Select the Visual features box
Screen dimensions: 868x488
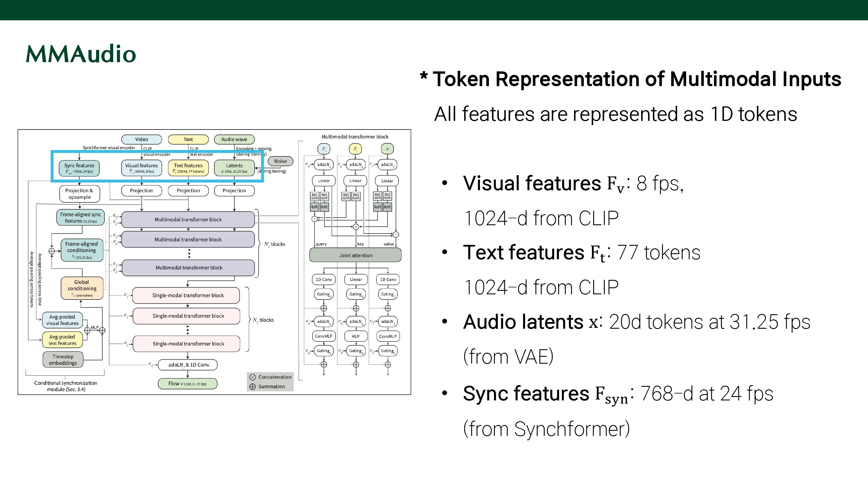click(x=141, y=168)
